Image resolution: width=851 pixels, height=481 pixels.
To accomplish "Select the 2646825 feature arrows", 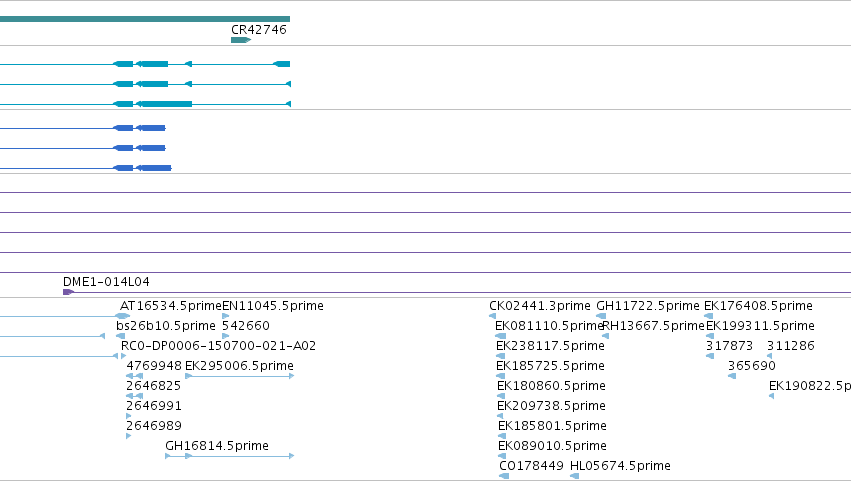I will [135, 396].
